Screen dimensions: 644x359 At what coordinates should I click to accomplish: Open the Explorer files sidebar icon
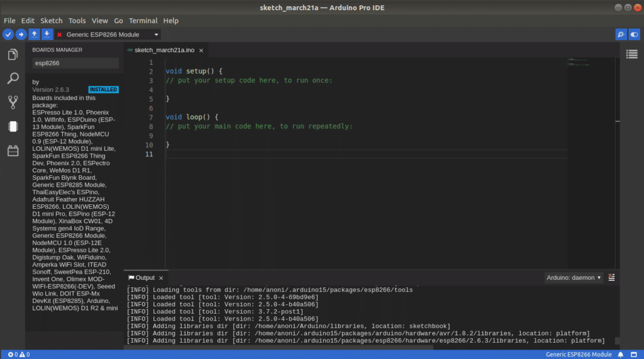click(13, 55)
